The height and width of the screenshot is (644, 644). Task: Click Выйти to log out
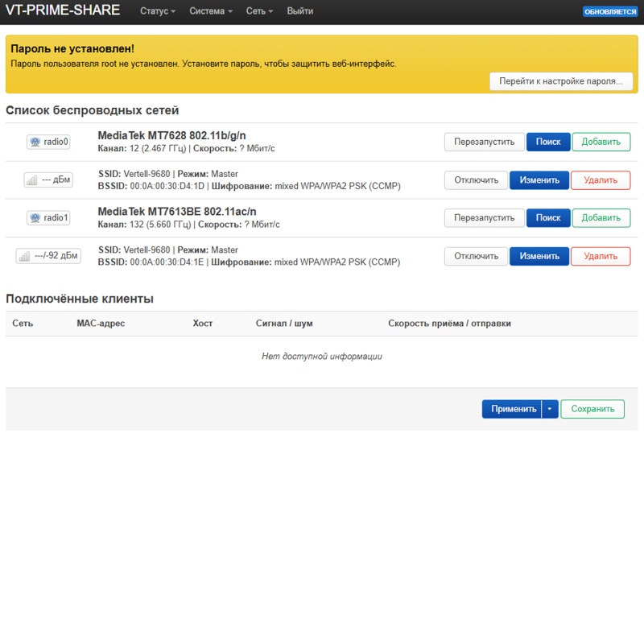coord(299,11)
